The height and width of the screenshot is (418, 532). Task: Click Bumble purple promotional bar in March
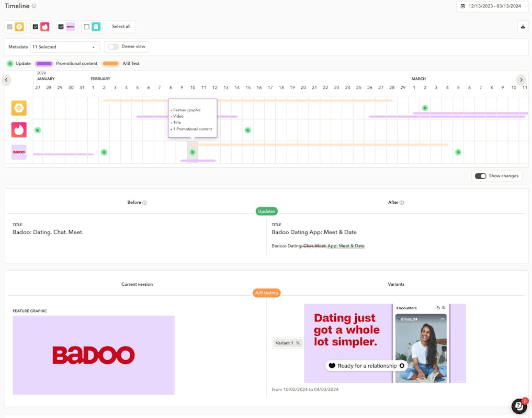coord(470,113)
